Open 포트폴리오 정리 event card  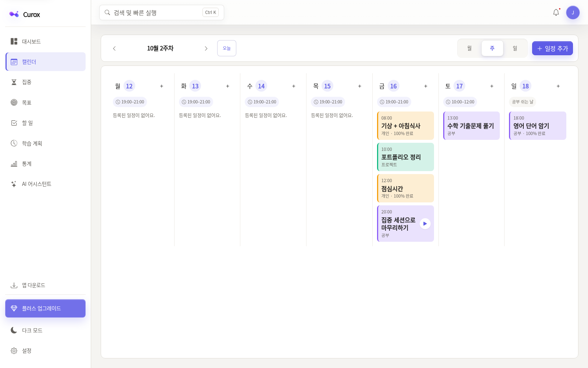(405, 157)
